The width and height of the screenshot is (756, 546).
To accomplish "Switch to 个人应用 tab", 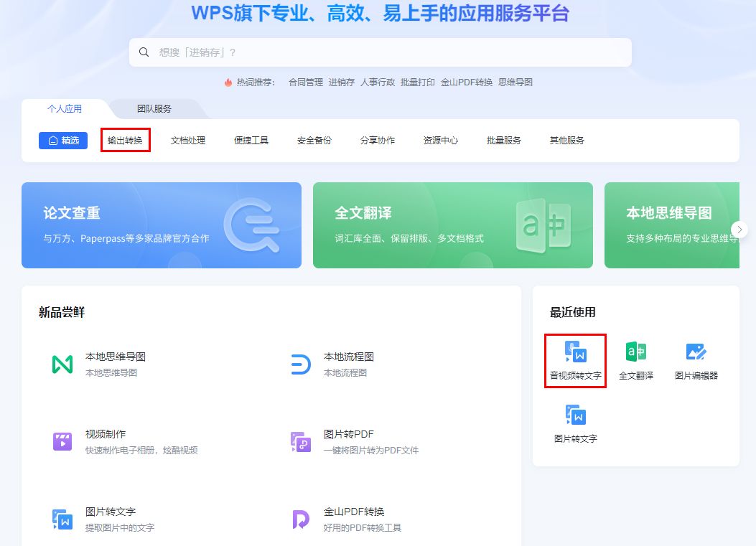I will click(65, 109).
